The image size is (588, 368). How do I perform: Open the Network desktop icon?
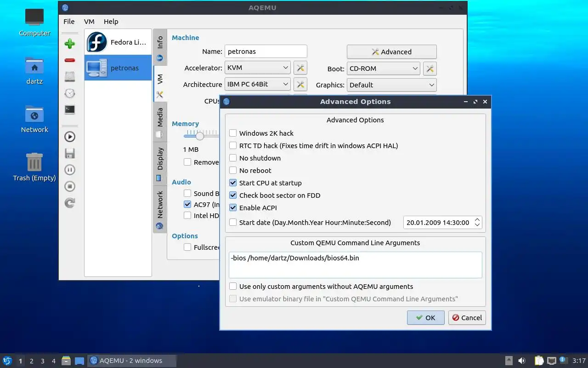(x=34, y=120)
